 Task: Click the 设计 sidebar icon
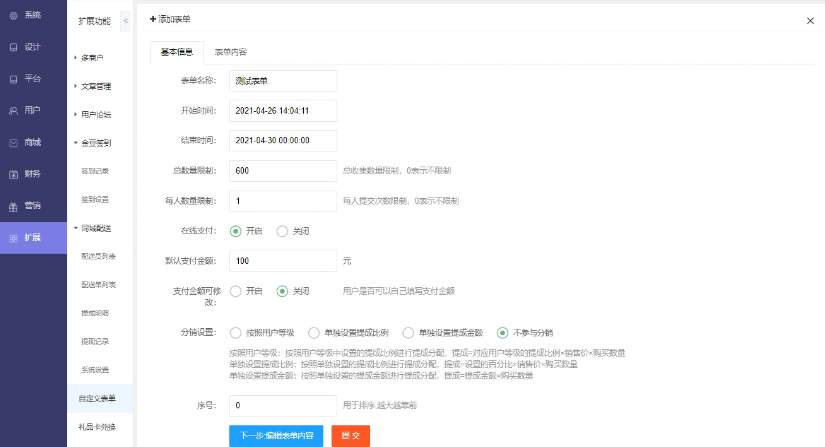pyautogui.click(x=13, y=47)
